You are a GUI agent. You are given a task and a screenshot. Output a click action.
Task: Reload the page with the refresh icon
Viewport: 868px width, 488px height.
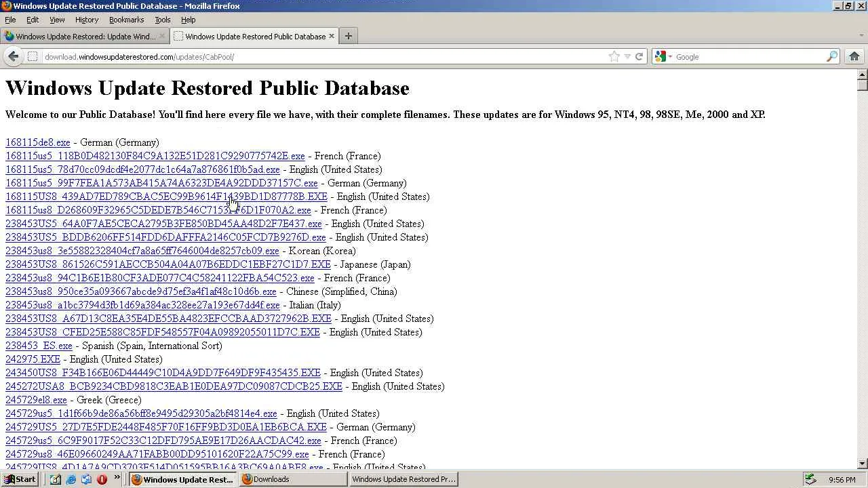[639, 57]
